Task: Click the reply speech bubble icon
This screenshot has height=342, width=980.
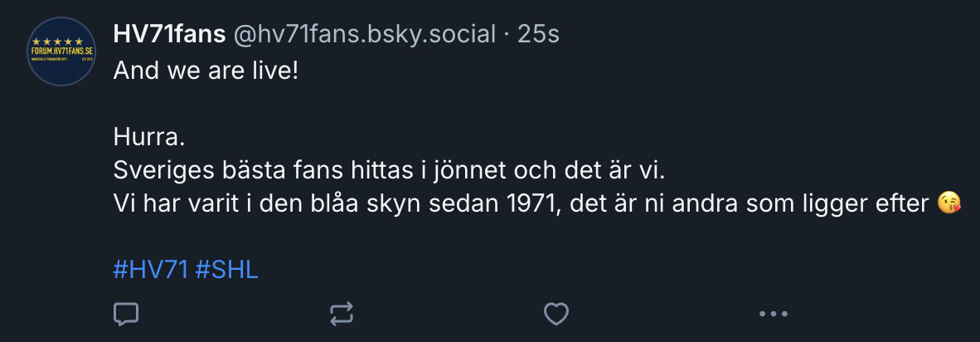Action: 125,314
